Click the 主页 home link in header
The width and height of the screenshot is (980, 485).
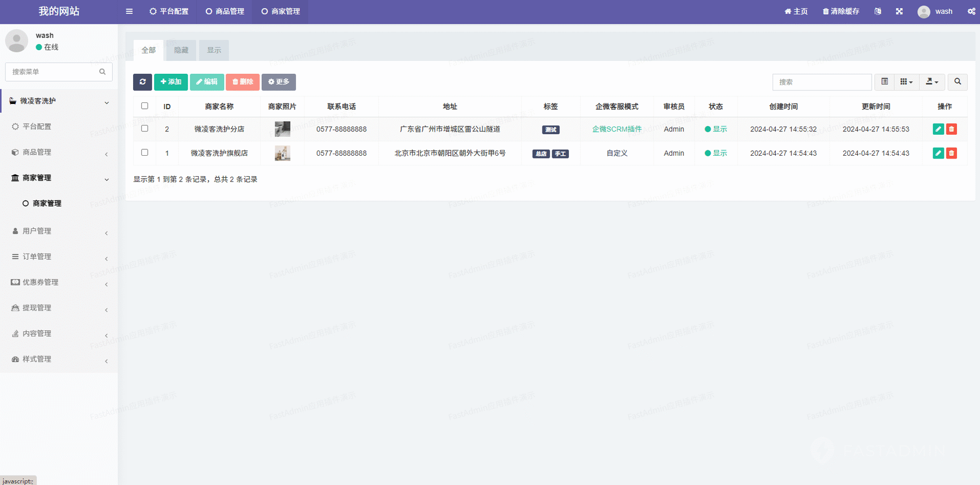point(796,11)
